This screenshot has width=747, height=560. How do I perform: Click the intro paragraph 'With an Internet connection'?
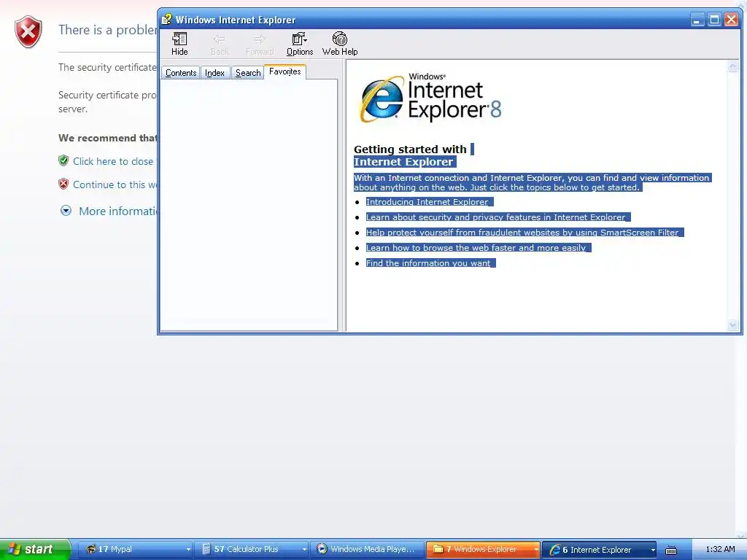pyautogui.click(x=532, y=182)
